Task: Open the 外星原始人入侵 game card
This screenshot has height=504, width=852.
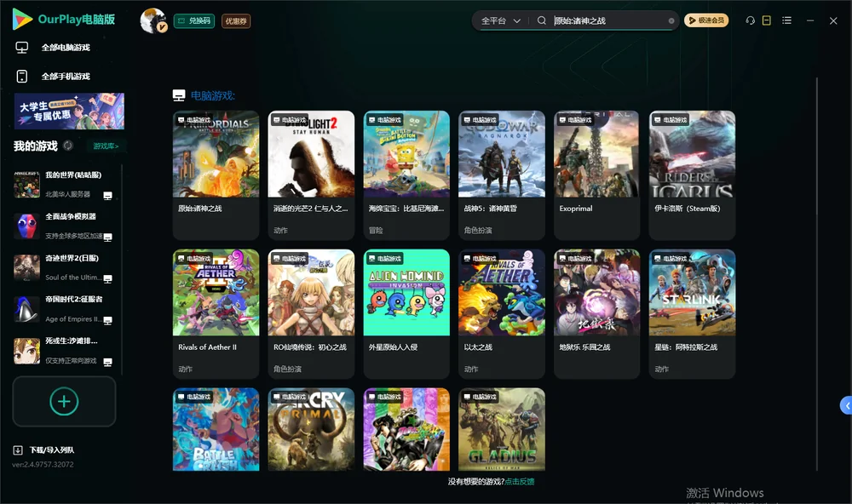Action: point(406,314)
